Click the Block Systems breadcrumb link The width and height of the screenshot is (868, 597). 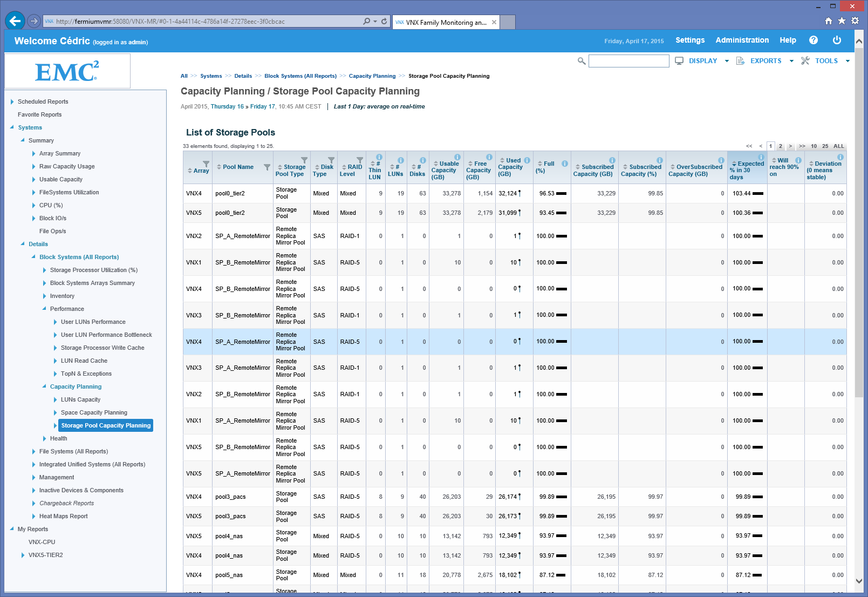click(x=300, y=76)
